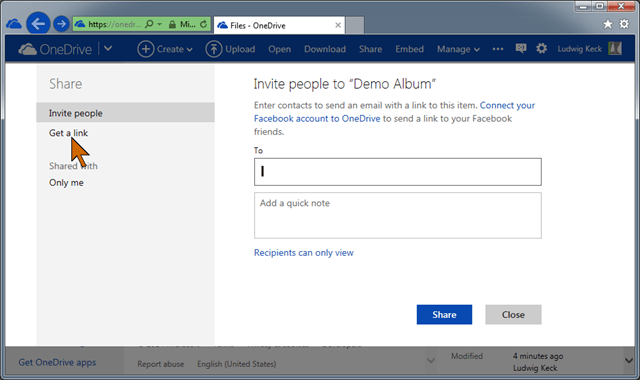Click the blue Share button

(x=444, y=315)
